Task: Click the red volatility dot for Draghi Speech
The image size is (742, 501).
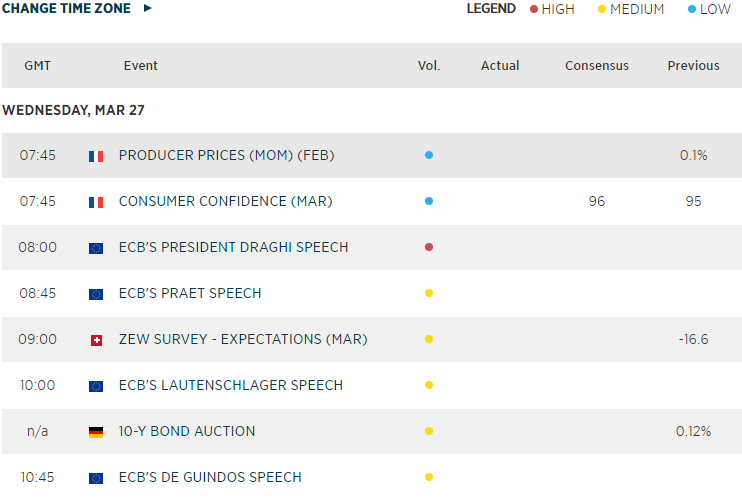Action: pyautogui.click(x=429, y=247)
